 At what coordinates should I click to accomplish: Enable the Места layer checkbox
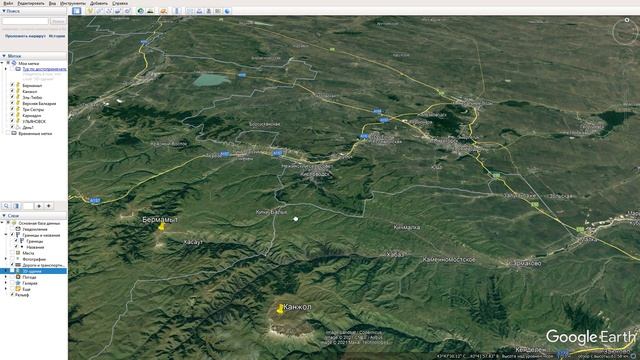[x=12, y=253]
